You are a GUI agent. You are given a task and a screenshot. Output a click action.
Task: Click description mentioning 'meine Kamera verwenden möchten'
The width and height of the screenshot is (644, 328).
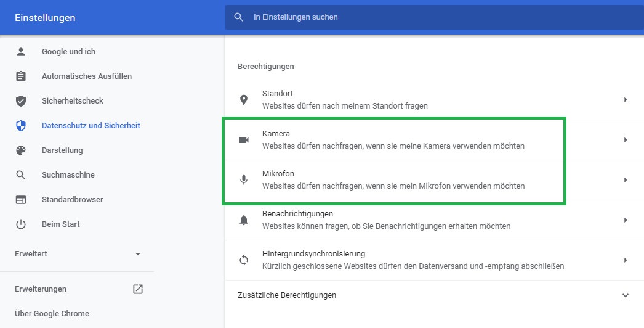click(x=393, y=146)
